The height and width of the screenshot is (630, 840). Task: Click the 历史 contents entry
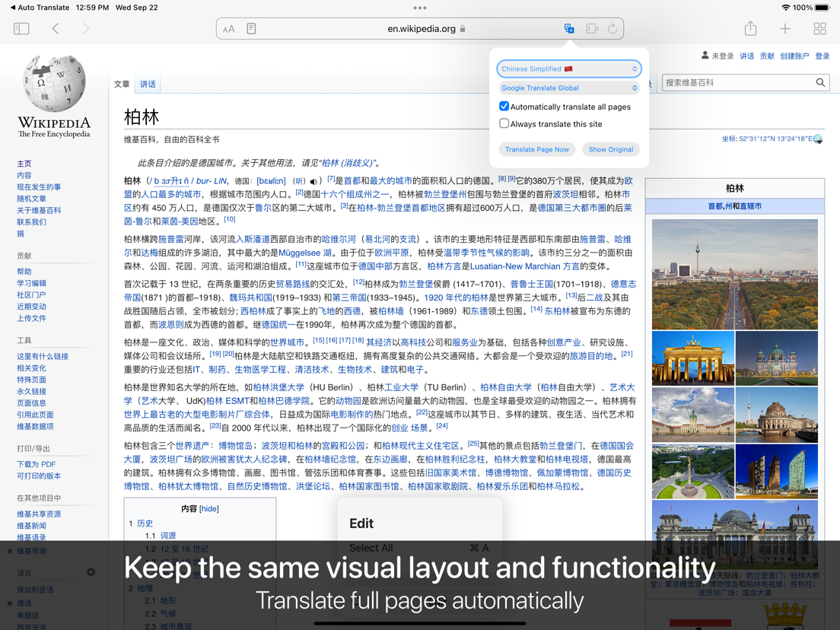[x=145, y=523]
